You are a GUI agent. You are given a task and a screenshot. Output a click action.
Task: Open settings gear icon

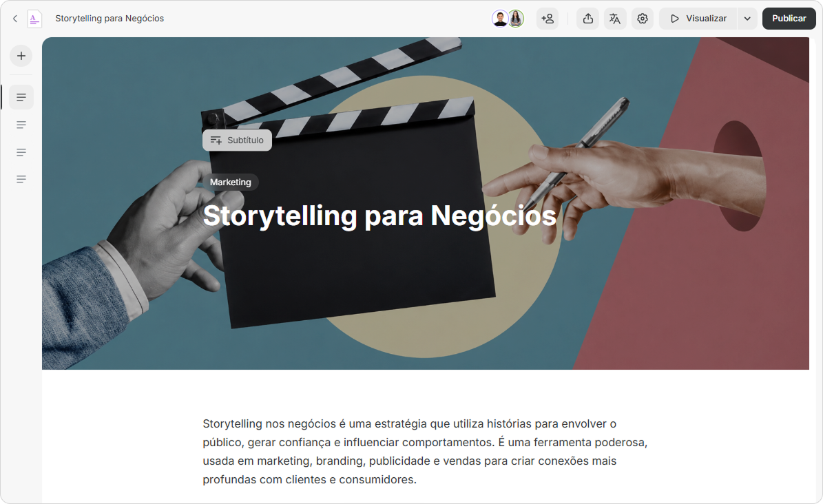(x=643, y=19)
